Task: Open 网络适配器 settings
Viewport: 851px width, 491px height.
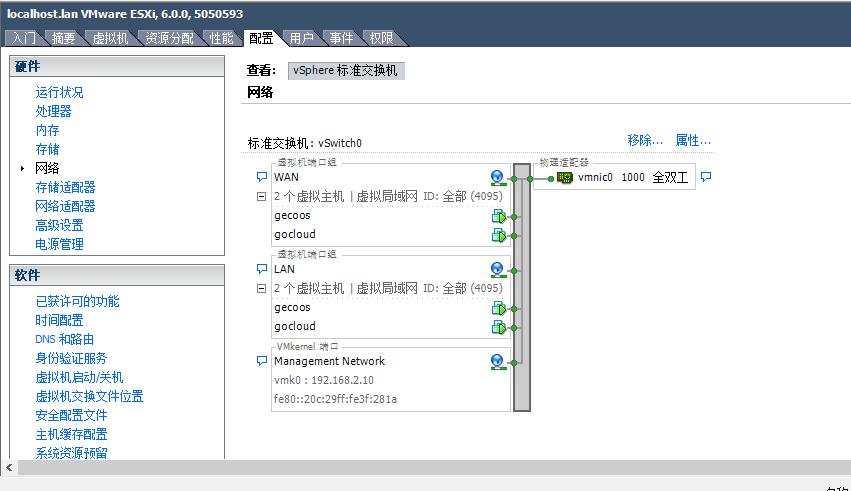Action: (65, 206)
